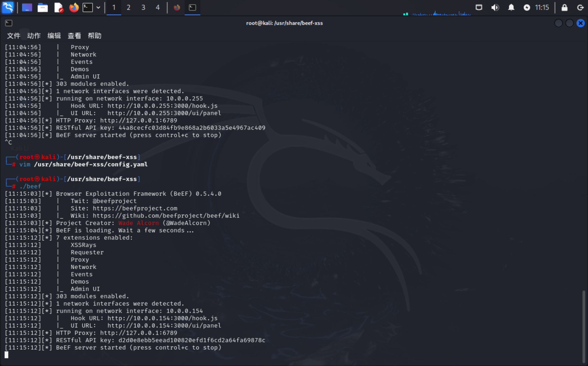Open the notifications bell icon

click(x=511, y=7)
